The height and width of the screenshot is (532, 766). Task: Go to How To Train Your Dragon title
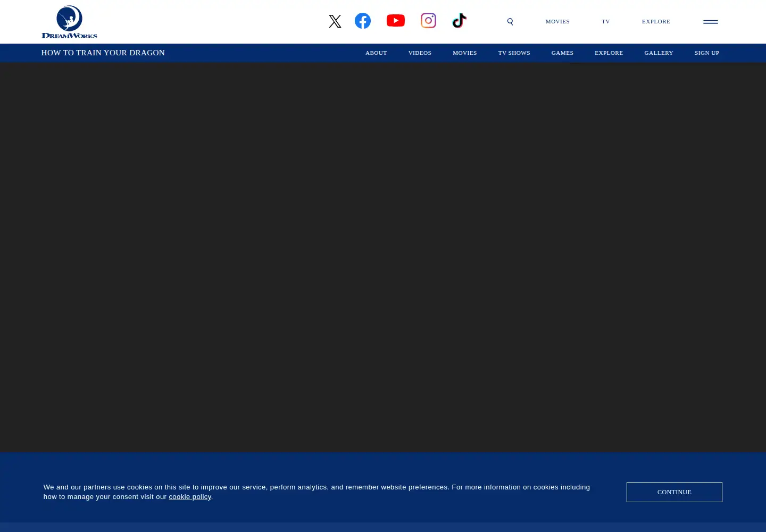pos(103,53)
